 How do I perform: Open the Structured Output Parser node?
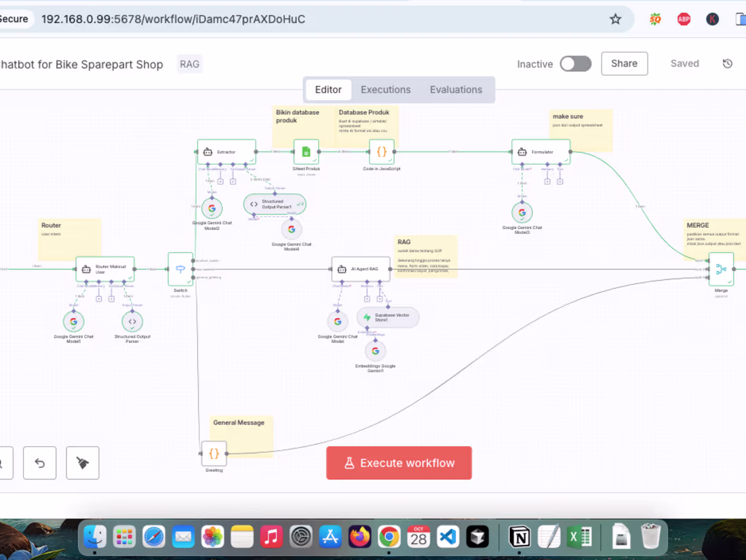(132, 321)
